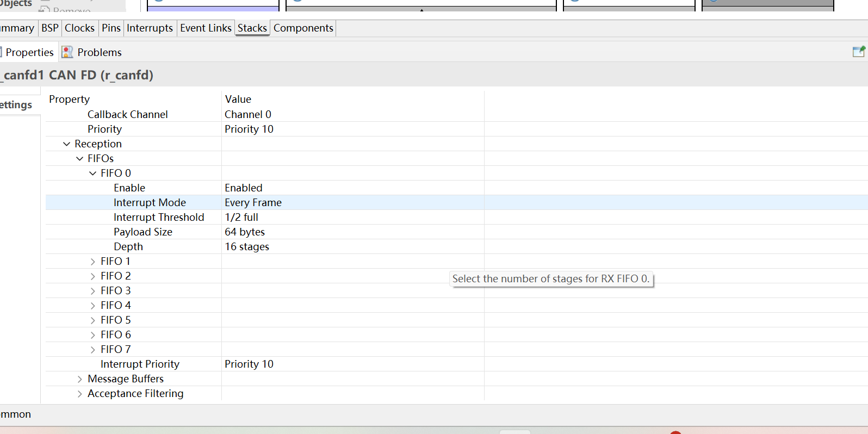Expand the FIFO 3 node

(92, 291)
